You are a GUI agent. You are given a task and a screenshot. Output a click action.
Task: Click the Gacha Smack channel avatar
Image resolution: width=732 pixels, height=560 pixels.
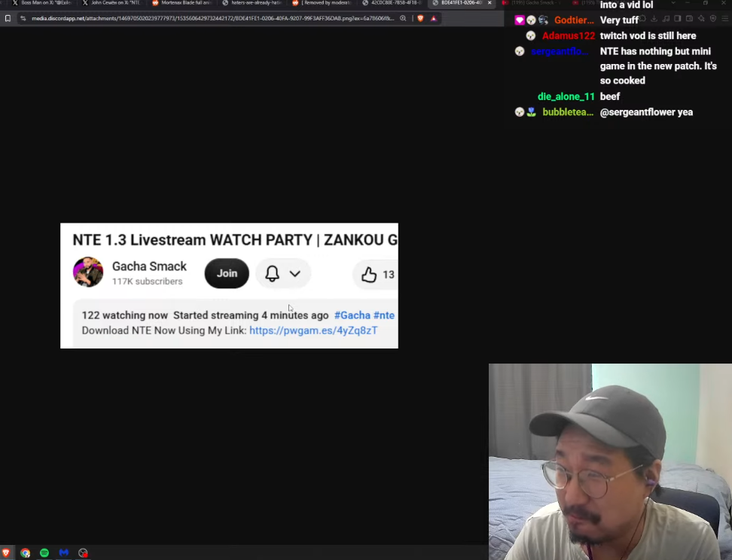[x=88, y=272]
